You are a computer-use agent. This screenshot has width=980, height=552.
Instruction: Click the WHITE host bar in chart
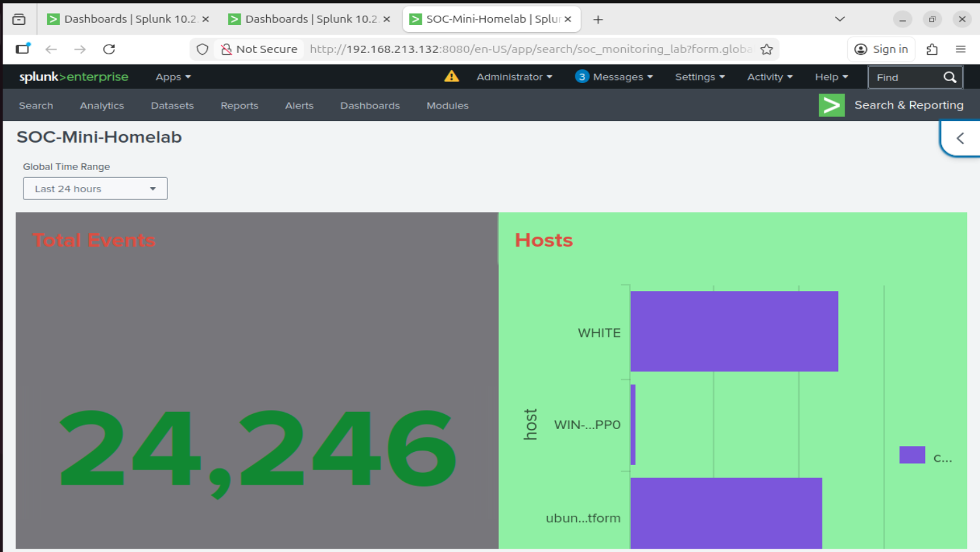coord(734,332)
